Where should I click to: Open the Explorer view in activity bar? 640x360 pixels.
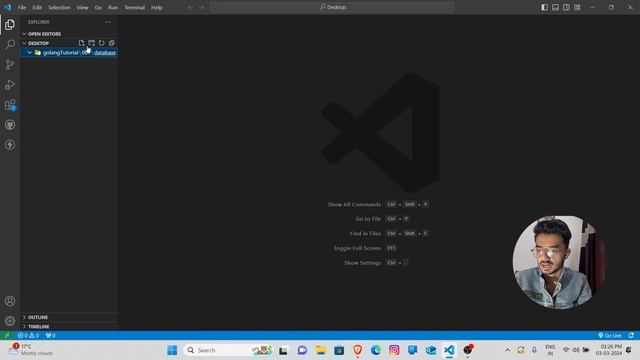tap(10, 24)
